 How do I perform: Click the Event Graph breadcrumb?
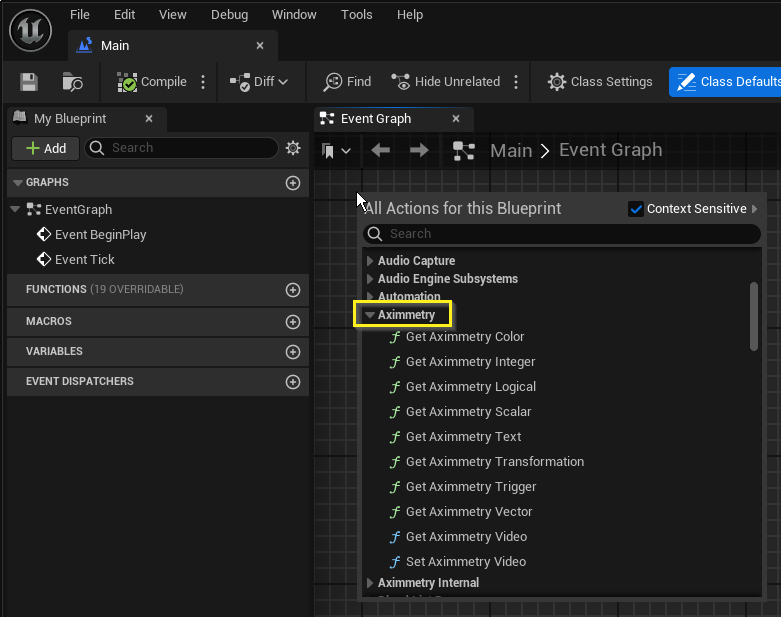point(611,150)
